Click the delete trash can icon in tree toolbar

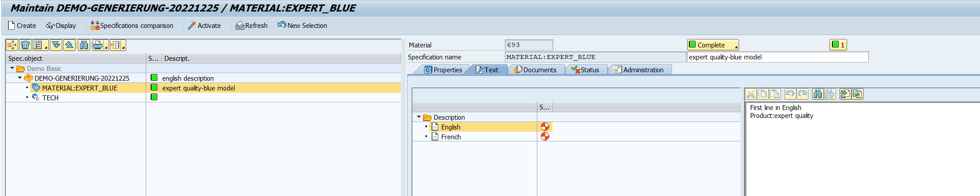(x=25, y=45)
